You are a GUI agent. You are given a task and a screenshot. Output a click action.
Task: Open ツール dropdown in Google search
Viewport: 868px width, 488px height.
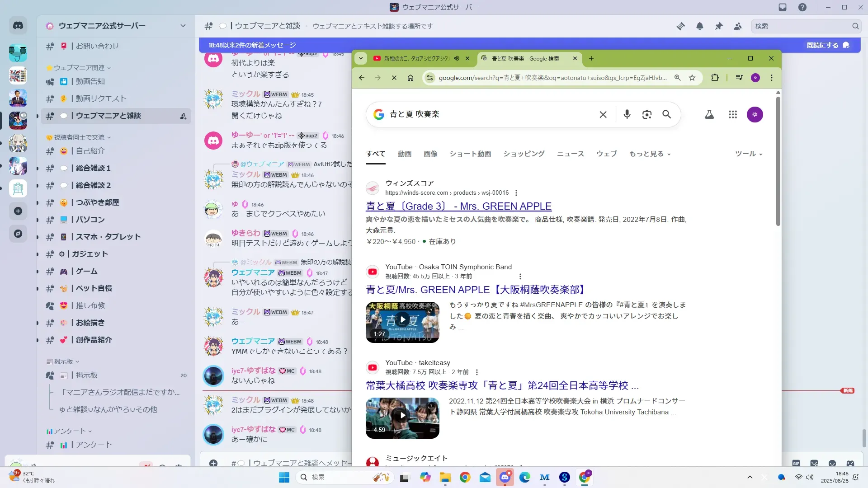coord(748,154)
